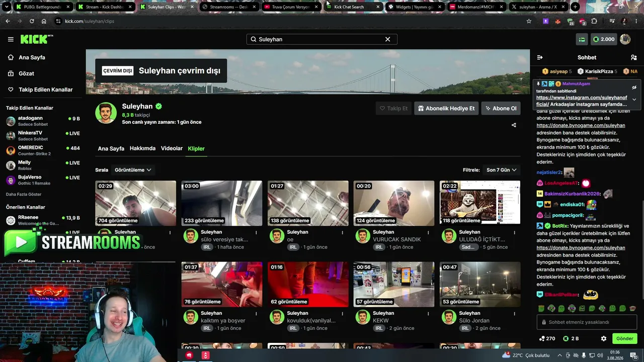
Task: Open a new browser tab
Action: (575, 7)
